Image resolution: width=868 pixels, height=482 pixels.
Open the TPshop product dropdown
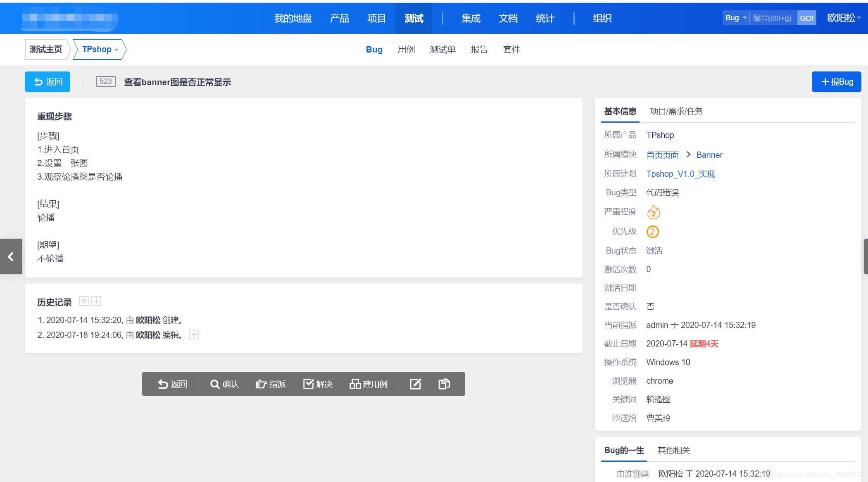pyautogui.click(x=100, y=49)
